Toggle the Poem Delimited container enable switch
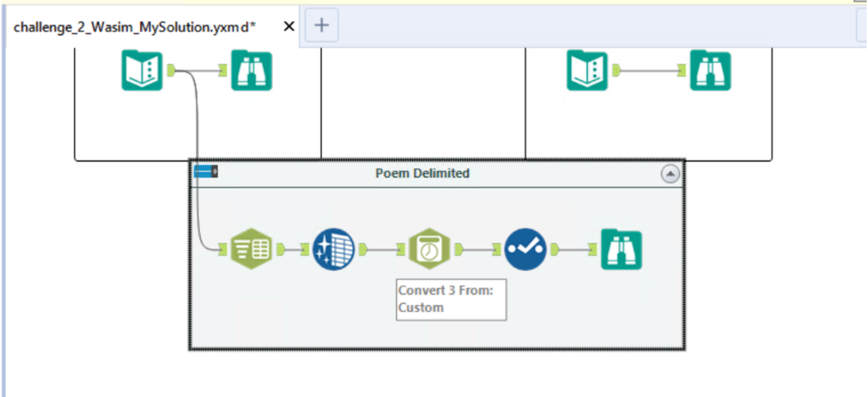The width and height of the screenshot is (868, 397). pos(205,171)
